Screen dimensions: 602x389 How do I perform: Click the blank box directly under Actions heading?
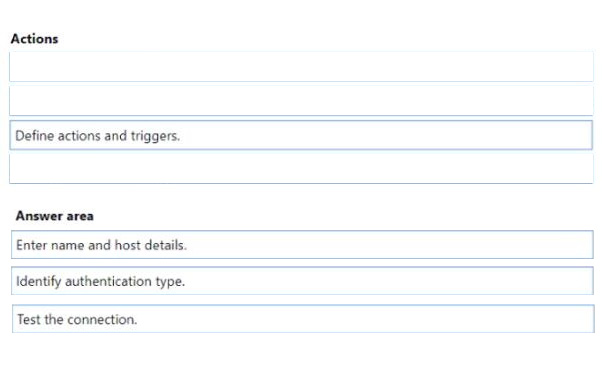(x=301, y=67)
